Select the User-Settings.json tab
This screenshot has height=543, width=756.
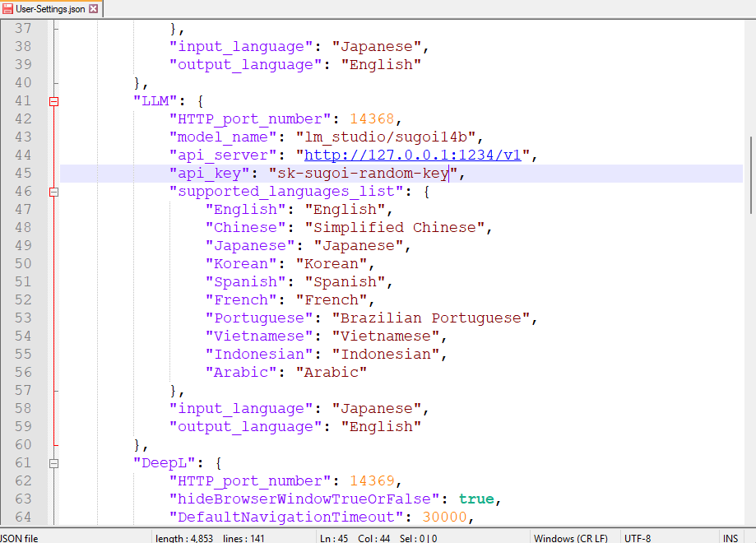[50, 9]
